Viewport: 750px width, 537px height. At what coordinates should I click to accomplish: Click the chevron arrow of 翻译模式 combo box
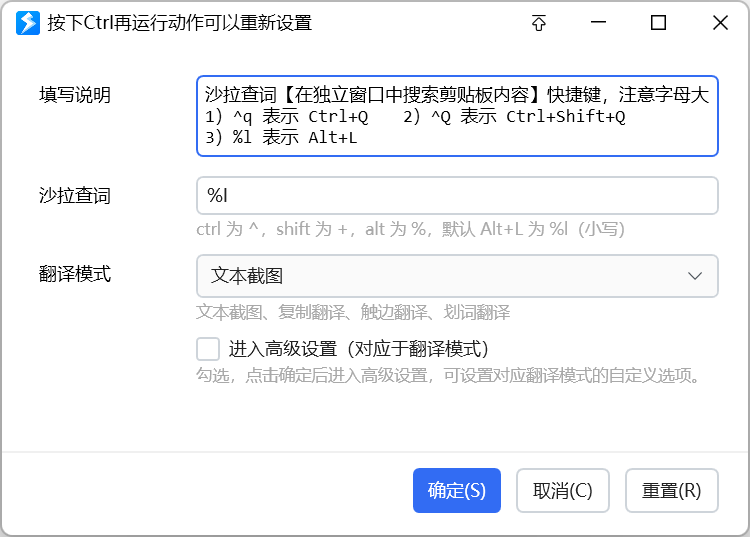click(695, 276)
